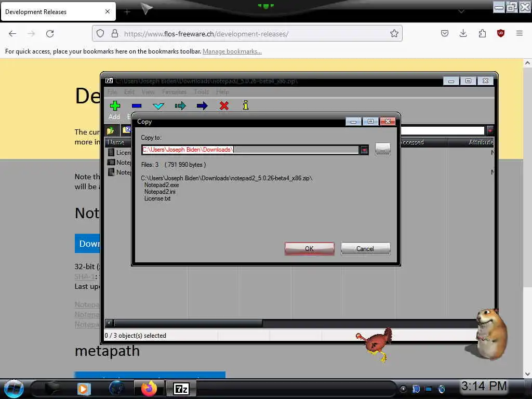
Task: Close the Development Releases tab
Action: click(x=108, y=11)
